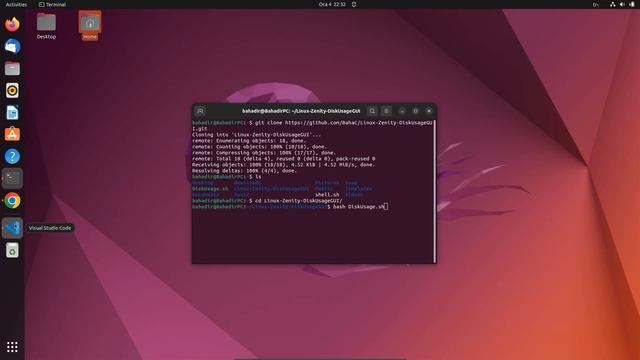Click the 'Cloning into' output line
This screenshot has width=640, height=360.
coord(257,134)
